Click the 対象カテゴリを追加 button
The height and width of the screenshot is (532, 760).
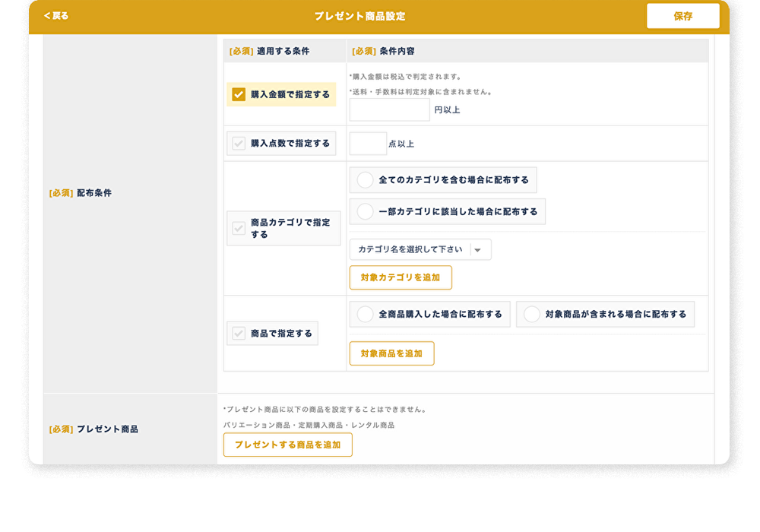point(401,277)
